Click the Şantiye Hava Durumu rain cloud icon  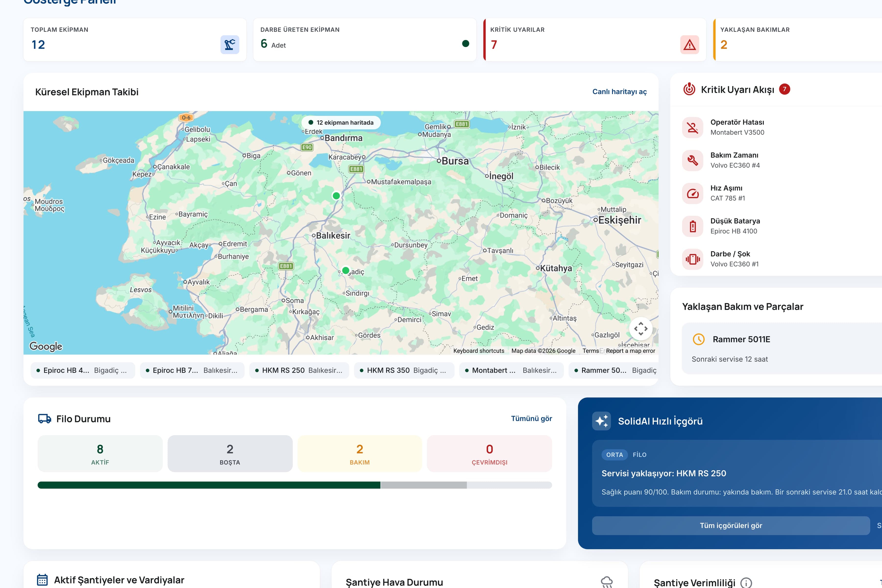pos(606,582)
